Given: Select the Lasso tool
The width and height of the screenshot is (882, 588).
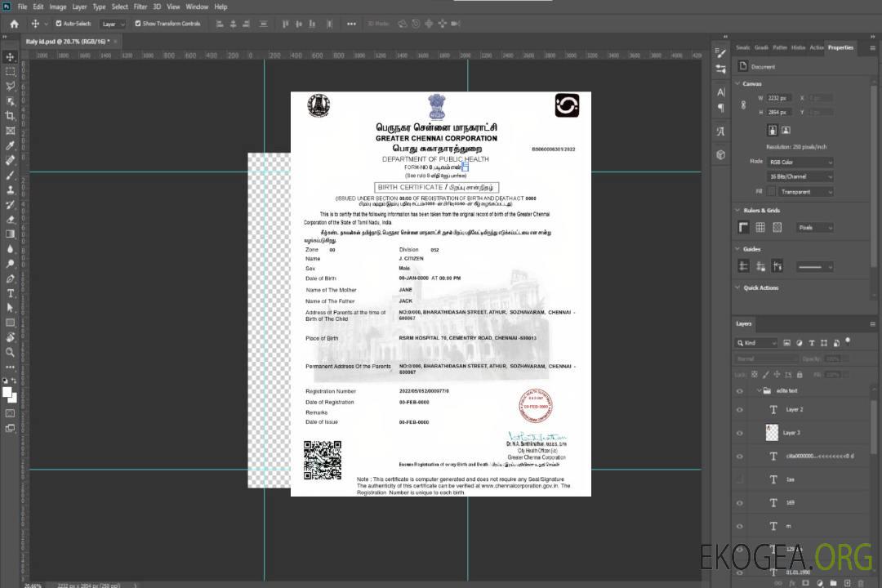Looking at the screenshot, I should 10,86.
